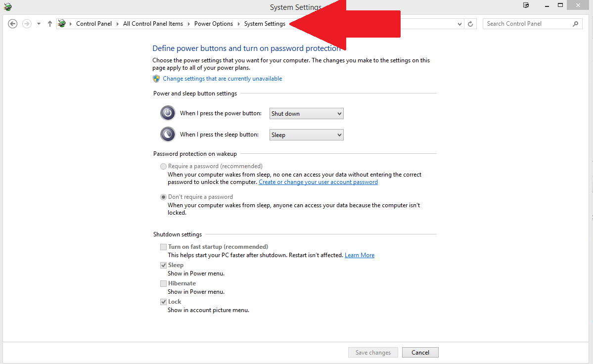
Task: Go back using the back arrow
Action: point(12,24)
